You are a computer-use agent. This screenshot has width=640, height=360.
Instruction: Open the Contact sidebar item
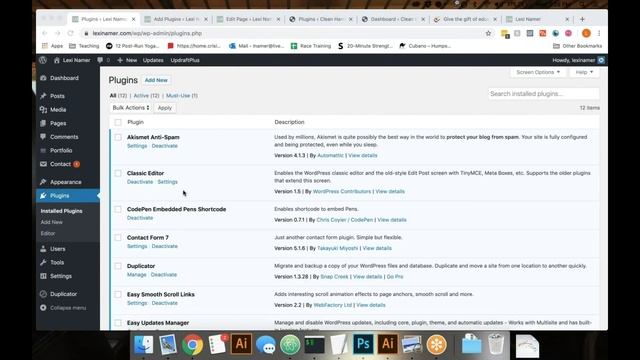click(x=60, y=164)
